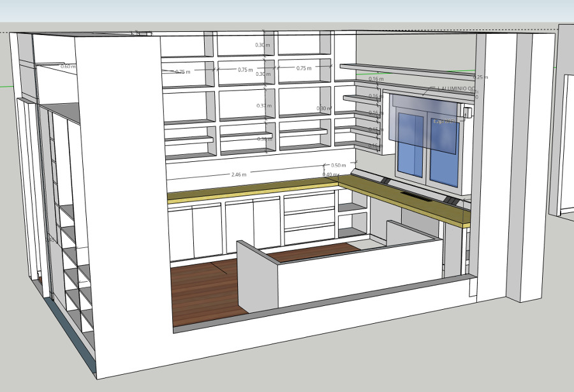
Task: Click the middle 0.75 m shelf width dimension
Action: point(244,69)
